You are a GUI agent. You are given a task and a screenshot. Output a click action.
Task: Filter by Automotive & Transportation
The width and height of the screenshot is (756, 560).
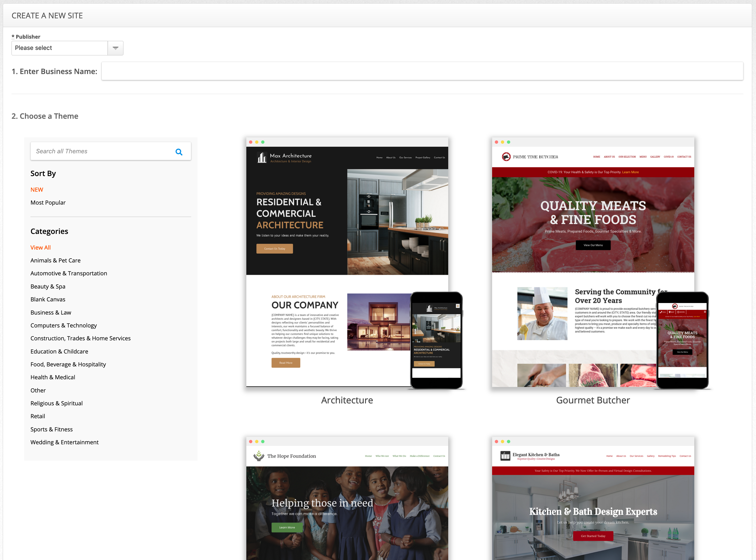click(69, 273)
